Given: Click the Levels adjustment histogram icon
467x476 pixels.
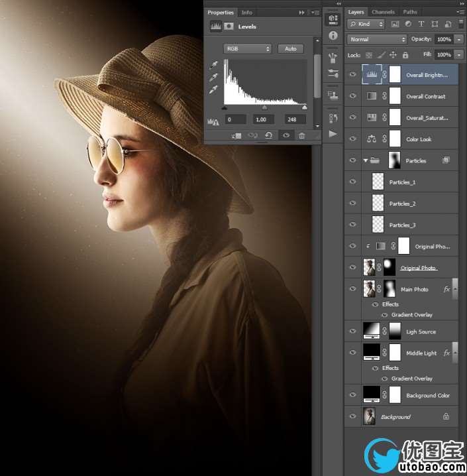Looking at the screenshot, I should pyautogui.click(x=215, y=27).
